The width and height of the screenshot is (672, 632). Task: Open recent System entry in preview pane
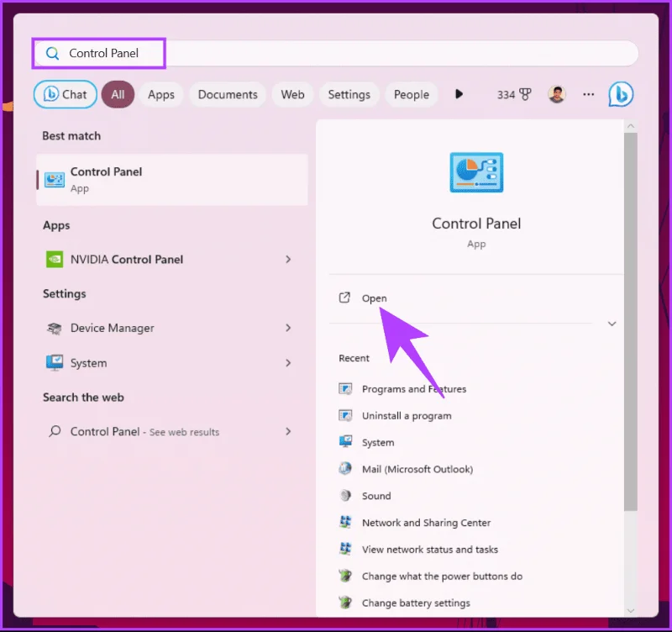click(x=378, y=443)
